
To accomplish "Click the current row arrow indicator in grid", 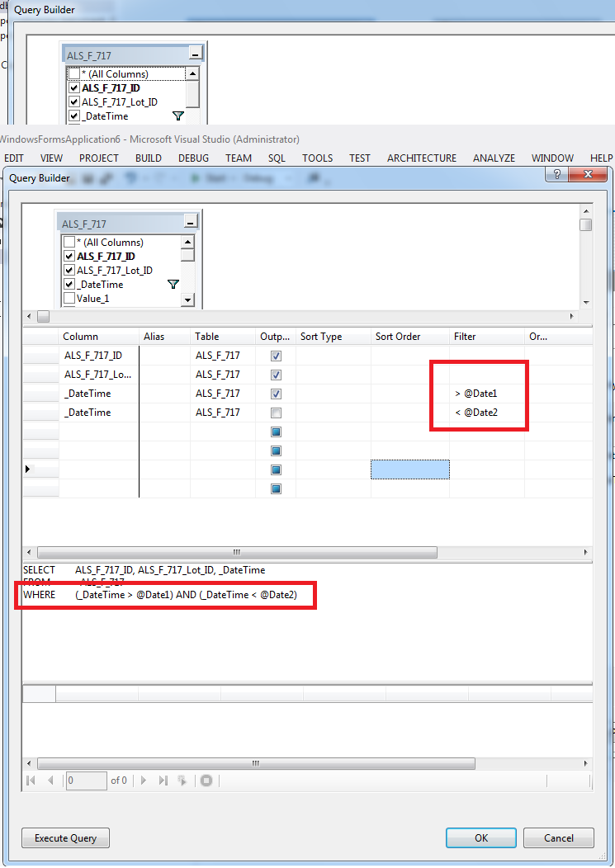I will [28, 469].
